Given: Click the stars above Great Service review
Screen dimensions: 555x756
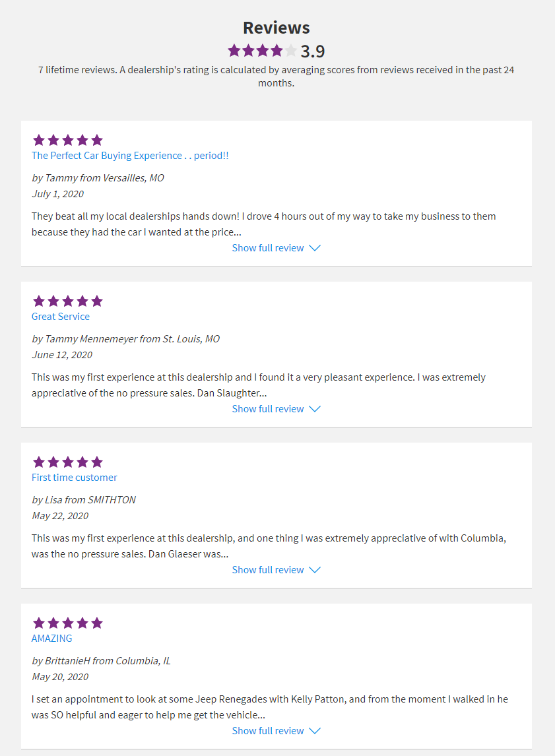Looking at the screenshot, I should point(68,301).
